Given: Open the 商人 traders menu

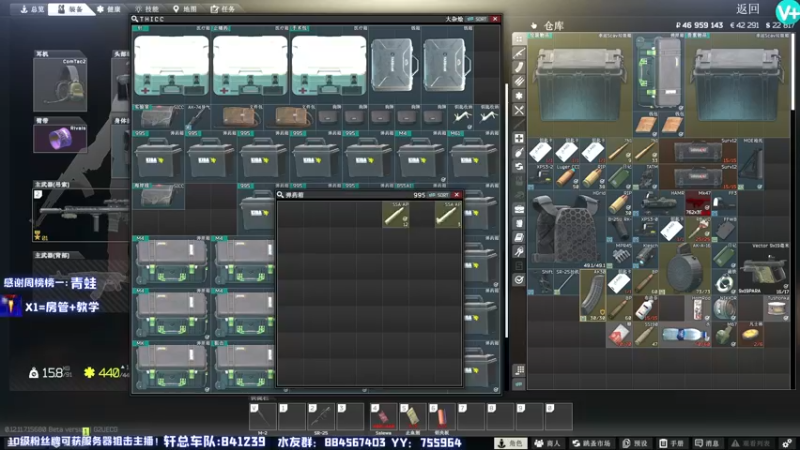Looking at the screenshot, I should (547, 443).
